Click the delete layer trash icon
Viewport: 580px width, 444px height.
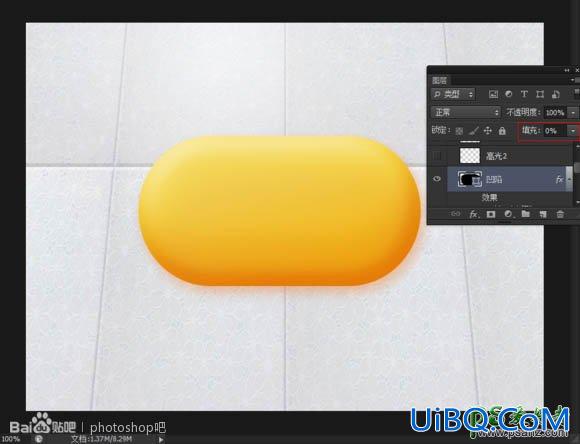pos(560,214)
